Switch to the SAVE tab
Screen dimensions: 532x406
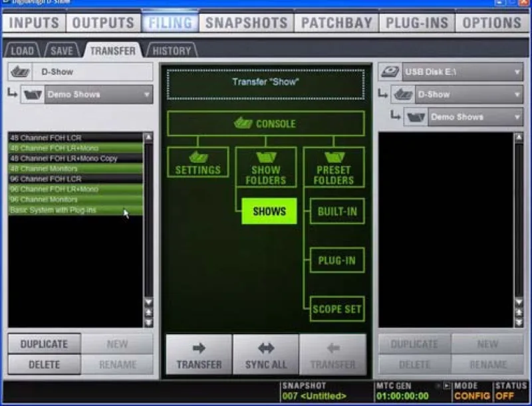(62, 51)
